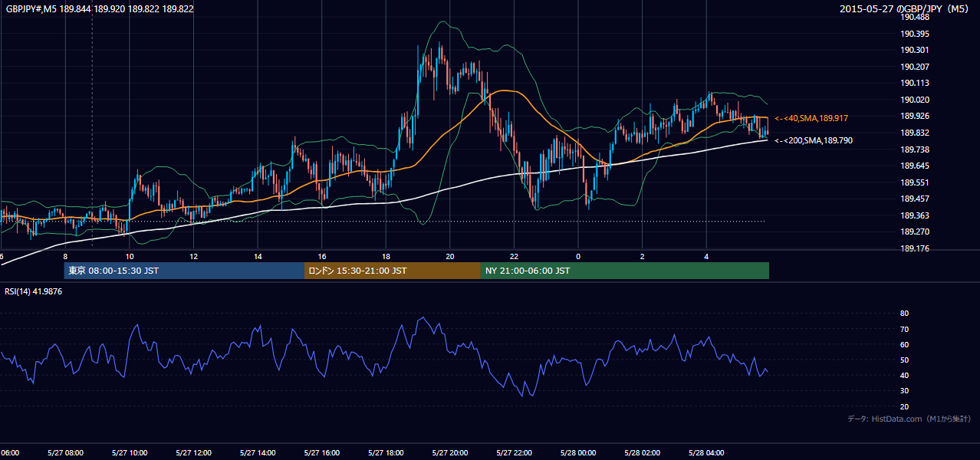Click the '2015-05-27 のGBP/JPY (M5)' chart title
980x460 pixels.
tap(905, 9)
